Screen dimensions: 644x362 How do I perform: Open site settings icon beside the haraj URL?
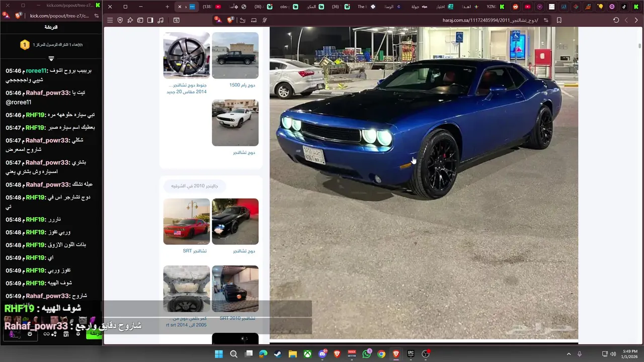tap(546, 20)
